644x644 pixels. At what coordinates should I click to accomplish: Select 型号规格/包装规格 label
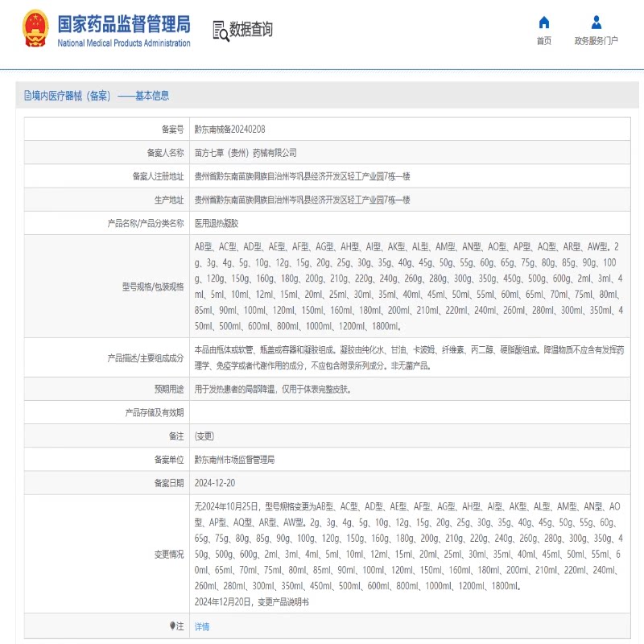(153, 287)
